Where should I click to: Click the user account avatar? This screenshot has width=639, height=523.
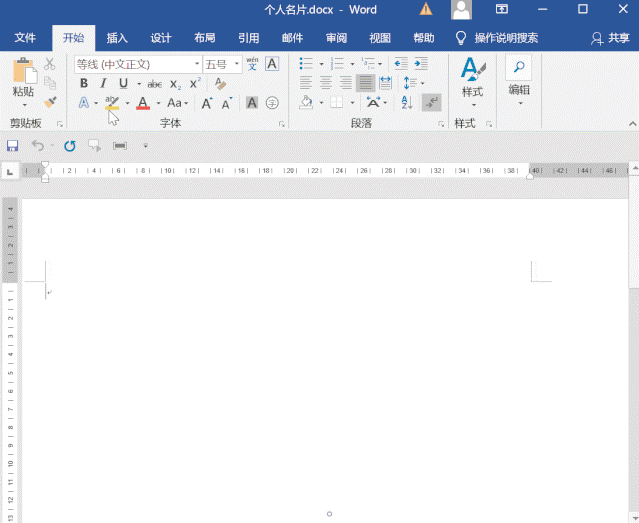tap(461, 9)
